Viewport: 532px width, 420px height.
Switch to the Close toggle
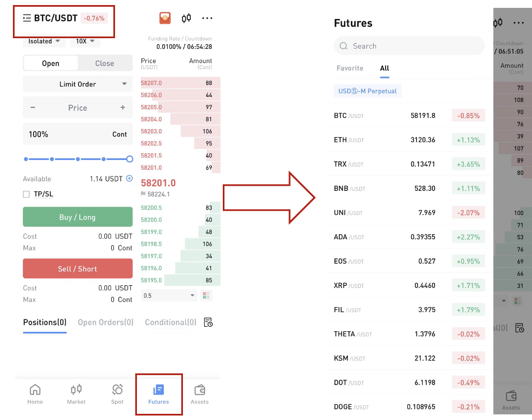coord(104,63)
